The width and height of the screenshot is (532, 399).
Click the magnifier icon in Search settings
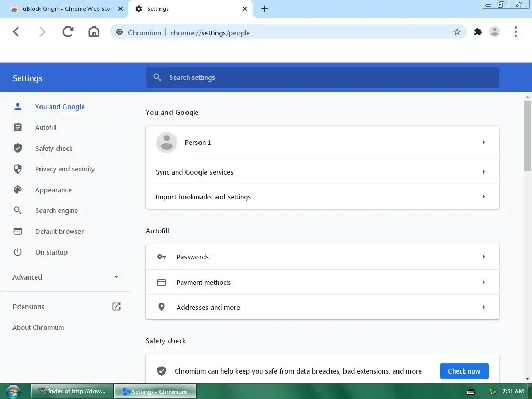157,77
